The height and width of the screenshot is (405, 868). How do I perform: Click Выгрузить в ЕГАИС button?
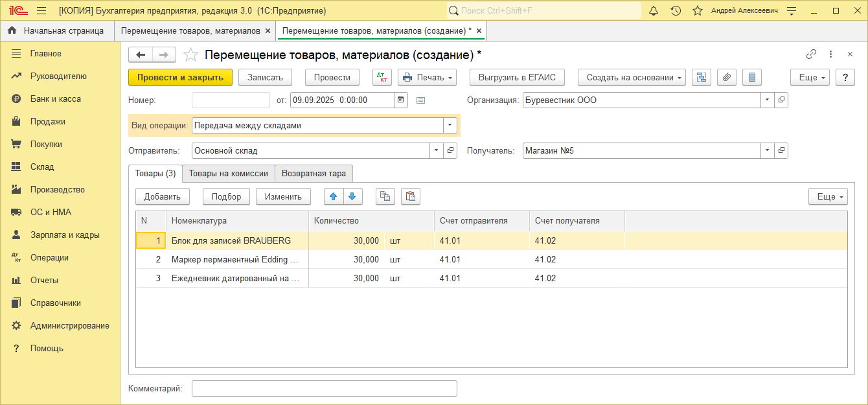(x=517, y=77)
